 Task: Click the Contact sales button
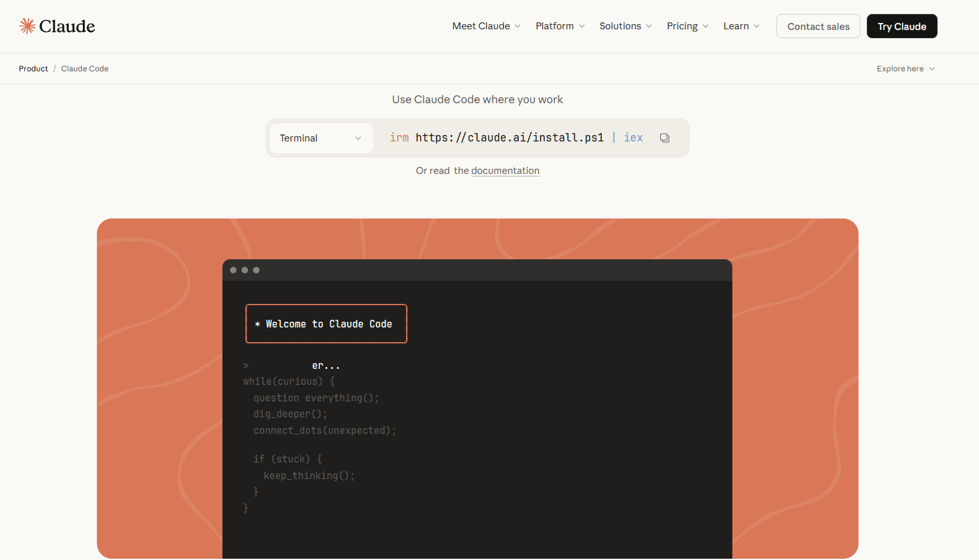tap(818, 26)
